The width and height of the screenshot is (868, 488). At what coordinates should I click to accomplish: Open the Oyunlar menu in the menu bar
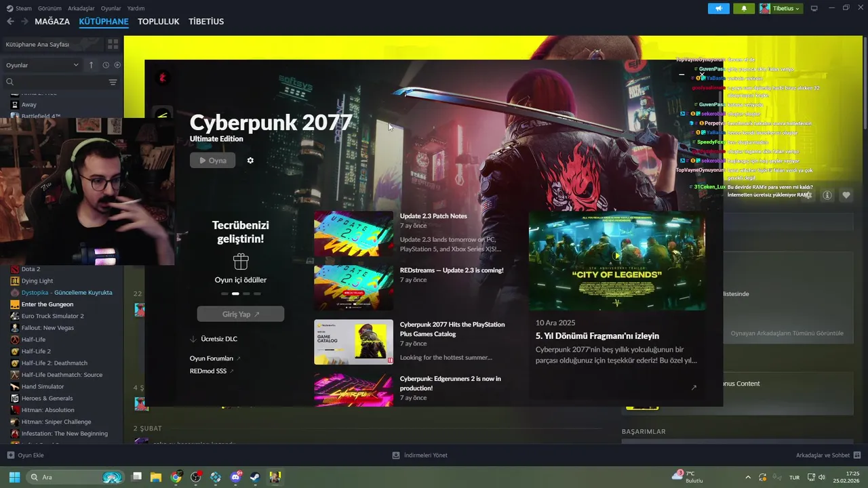[111, 8]
